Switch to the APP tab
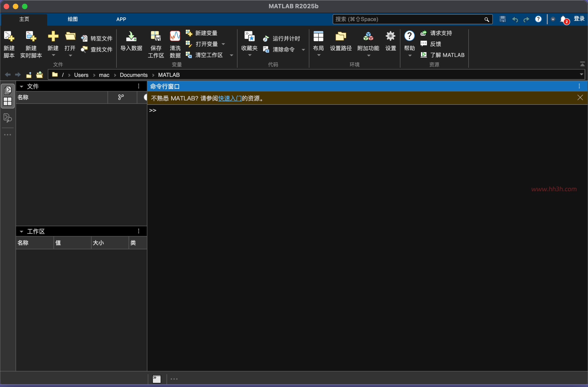This screenshot has width=588, height=387. (121, 19)
